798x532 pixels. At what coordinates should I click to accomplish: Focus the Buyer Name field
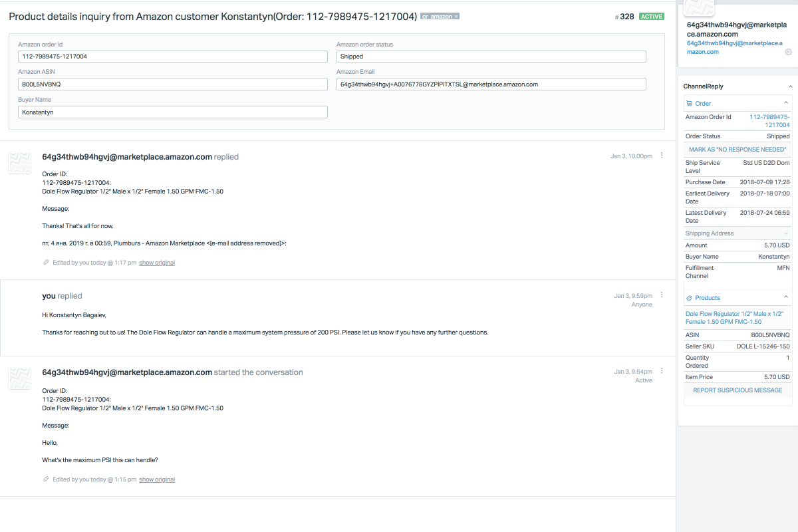pyautogui.click(x=173, y=112)
